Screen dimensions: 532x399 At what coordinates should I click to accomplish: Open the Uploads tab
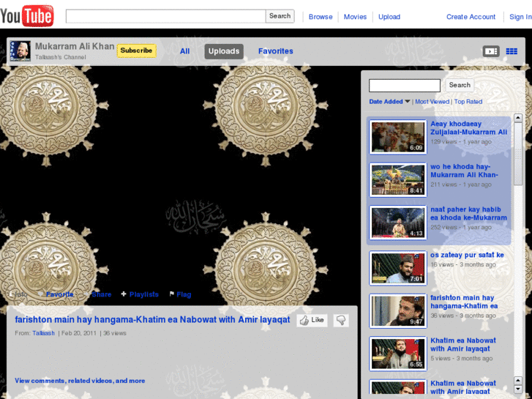tap(223, 51)
